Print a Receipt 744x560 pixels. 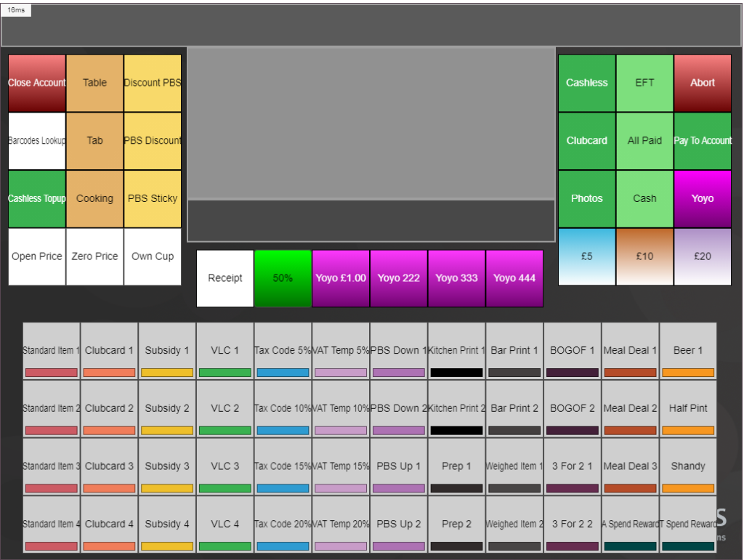[225, 278]
